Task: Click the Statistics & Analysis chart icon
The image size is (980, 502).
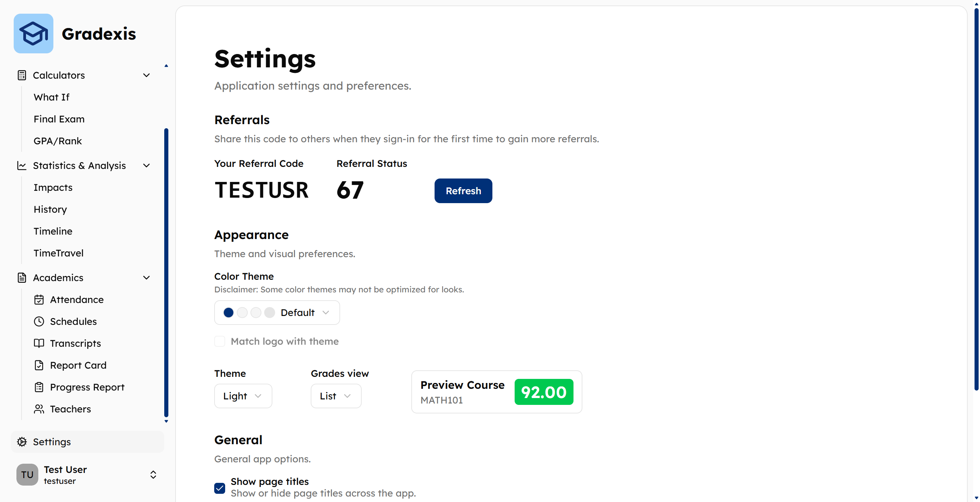Action: pyautogui.click(x=22, y=166)
